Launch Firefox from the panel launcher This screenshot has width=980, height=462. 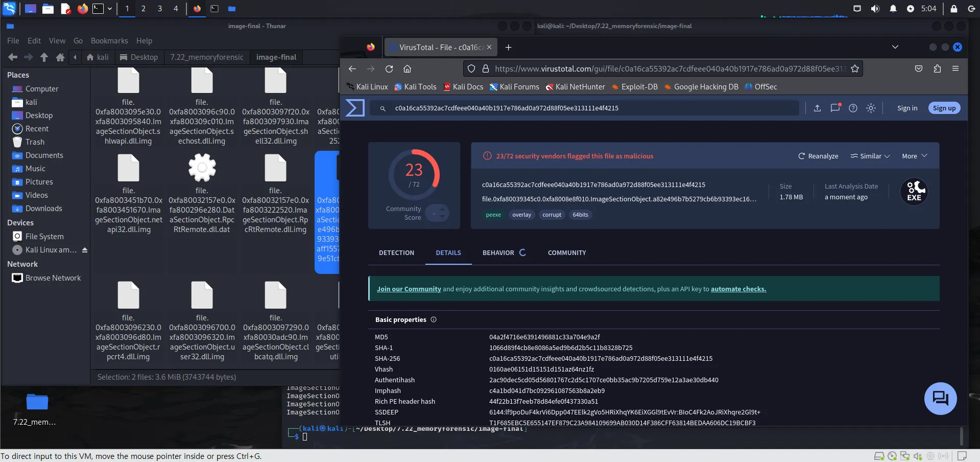click(x=83, y=9)
